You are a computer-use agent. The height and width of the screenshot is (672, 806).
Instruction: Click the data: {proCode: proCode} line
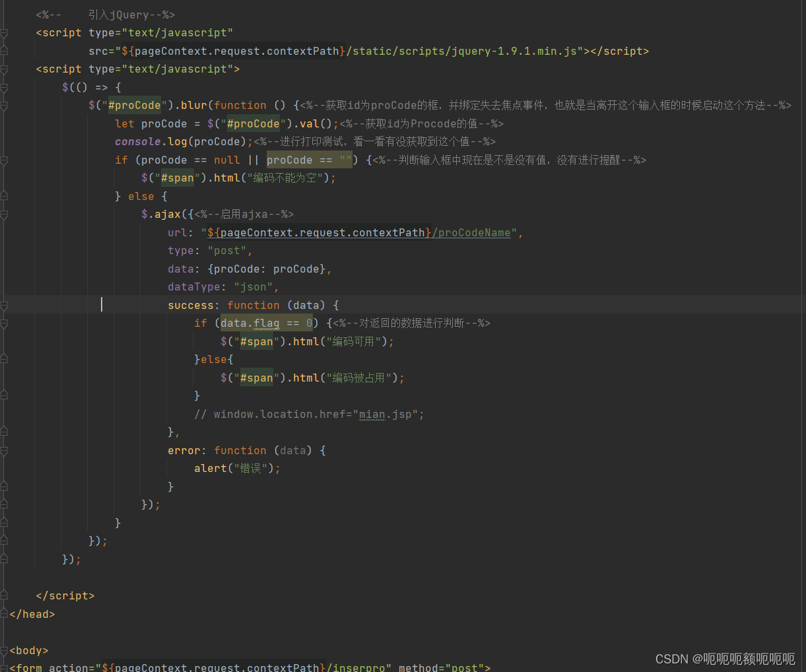click(x=250, y=269)
